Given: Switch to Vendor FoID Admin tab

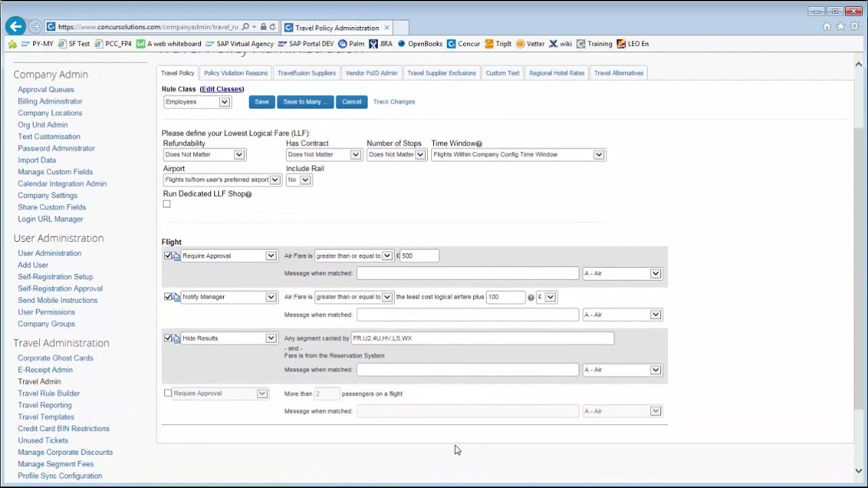Looking at the screenshot, I should coord(372,73).
